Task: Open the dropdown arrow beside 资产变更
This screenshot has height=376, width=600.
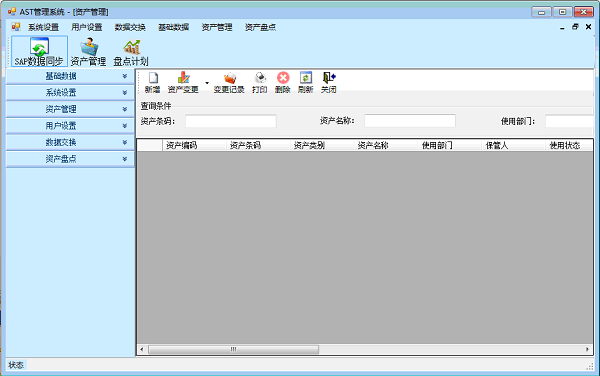Action: coord(207,83)
